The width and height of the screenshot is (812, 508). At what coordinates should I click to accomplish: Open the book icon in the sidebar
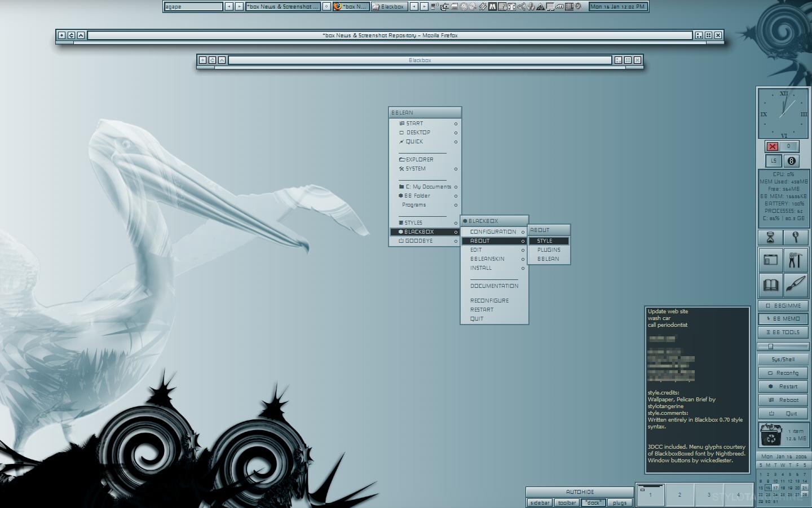(x=771, y=284)
